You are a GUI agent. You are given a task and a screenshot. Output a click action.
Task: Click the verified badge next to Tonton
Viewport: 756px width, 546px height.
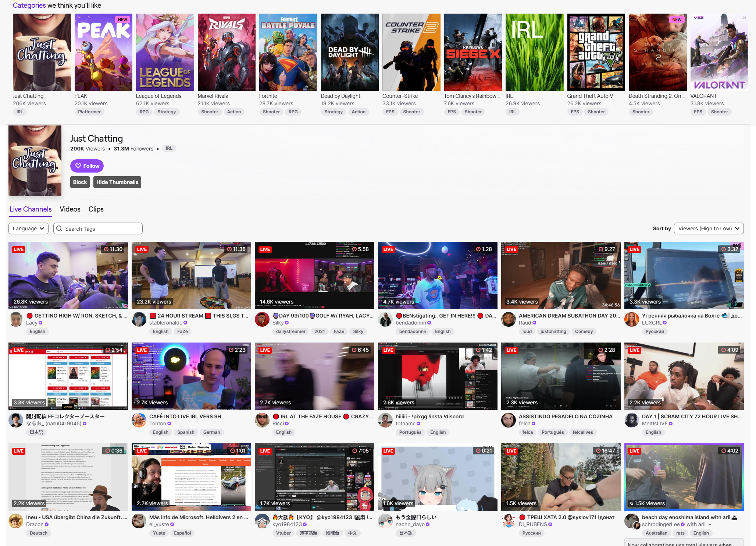pos(169,423)
